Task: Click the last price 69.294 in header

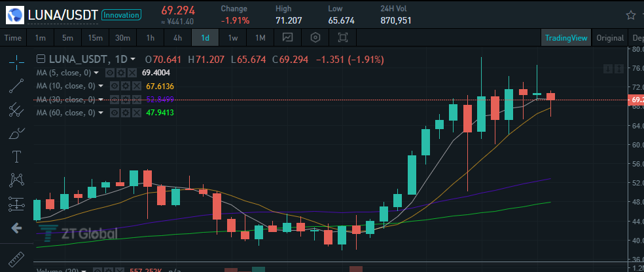Action: pos(178,10)
